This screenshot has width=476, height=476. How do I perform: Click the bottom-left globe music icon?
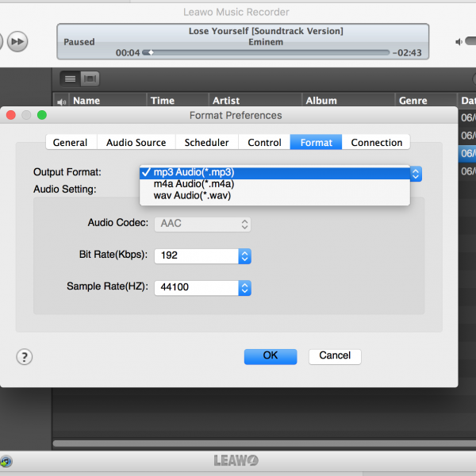tap(6, 462)
